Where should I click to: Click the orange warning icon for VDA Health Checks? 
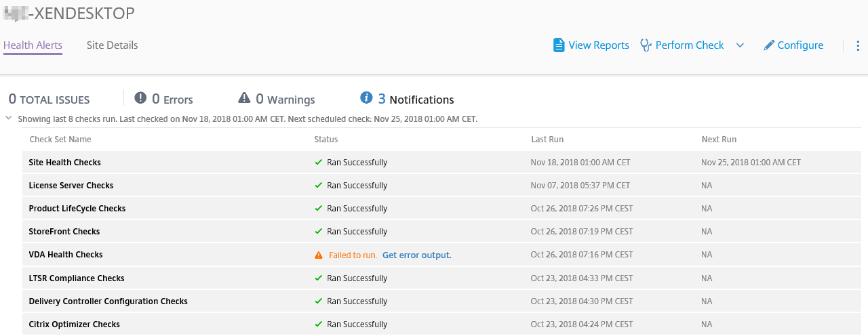pos(318,255)
